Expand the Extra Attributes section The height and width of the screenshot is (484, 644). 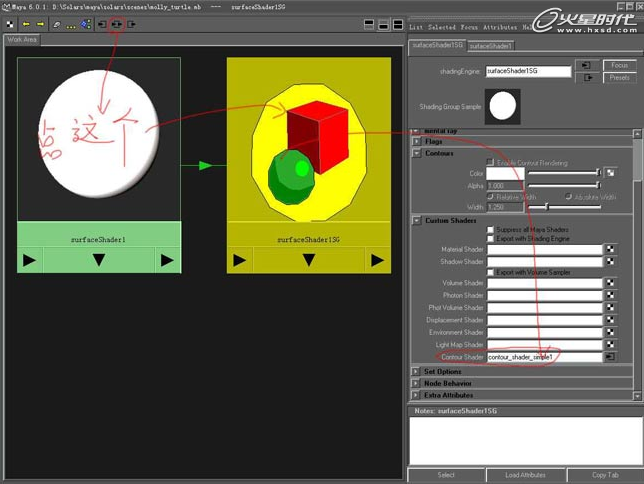pyautogui.click(x=416, y=395)
